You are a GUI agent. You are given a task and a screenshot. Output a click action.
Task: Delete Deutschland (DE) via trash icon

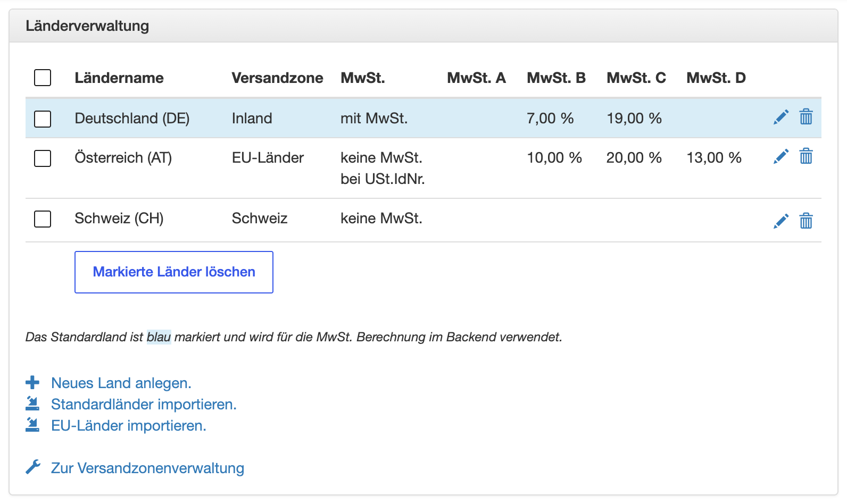pyautogui.click(x=806, y=116)
